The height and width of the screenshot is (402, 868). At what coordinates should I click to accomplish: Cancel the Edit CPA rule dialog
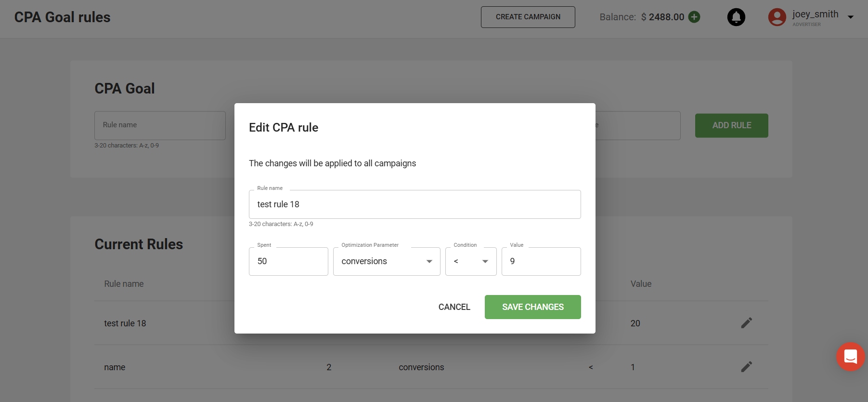[x=454, y=307]
